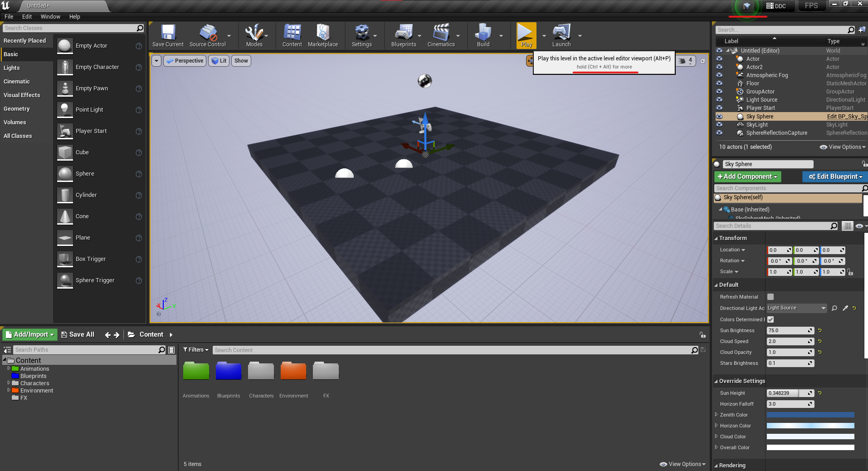Screen dimensions: 868x471
Task: Switch to the Lights category tab
Action: pyautogui.click(x=27, y=68)
